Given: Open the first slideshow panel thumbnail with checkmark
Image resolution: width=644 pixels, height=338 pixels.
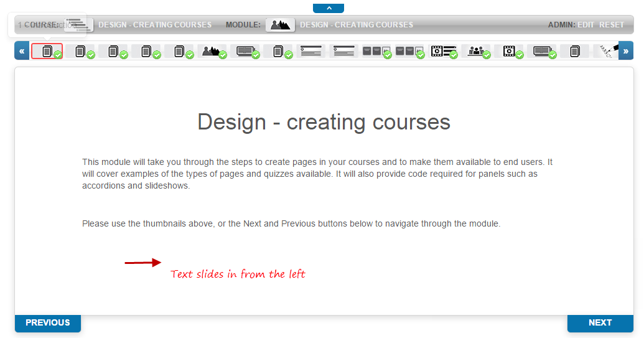Looking at the screenshot, I should [x=245, y=51].
